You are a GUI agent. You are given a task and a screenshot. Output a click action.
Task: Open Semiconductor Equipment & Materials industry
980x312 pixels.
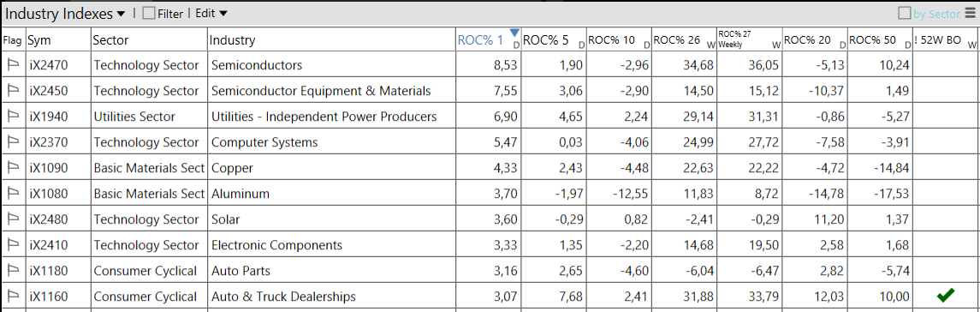click(321, 91)
